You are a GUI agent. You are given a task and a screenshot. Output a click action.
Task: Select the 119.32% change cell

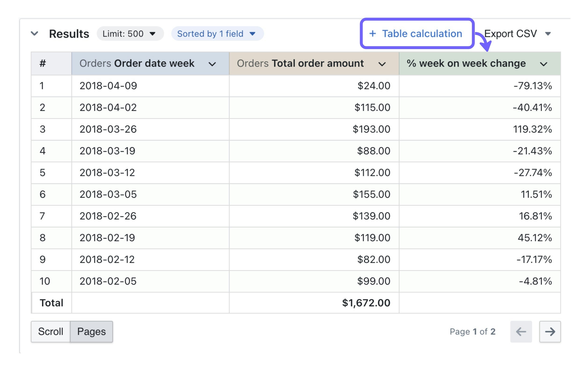[532, 129]
